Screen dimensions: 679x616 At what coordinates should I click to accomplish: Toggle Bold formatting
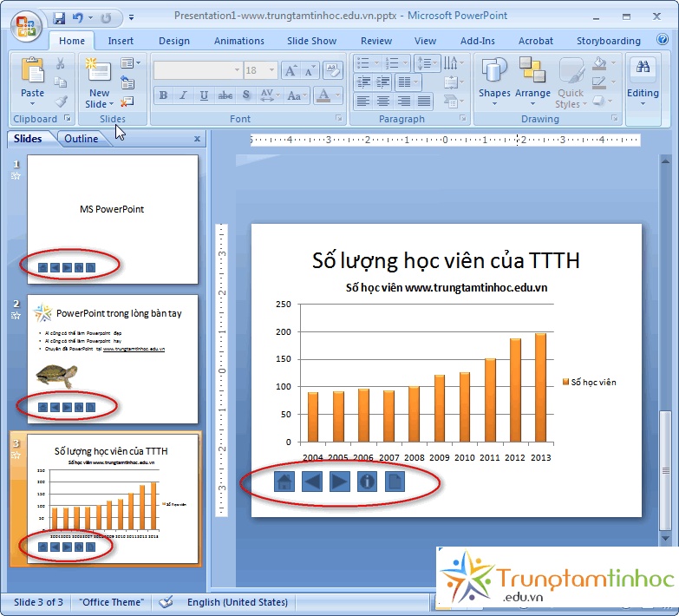coord(163,95)
